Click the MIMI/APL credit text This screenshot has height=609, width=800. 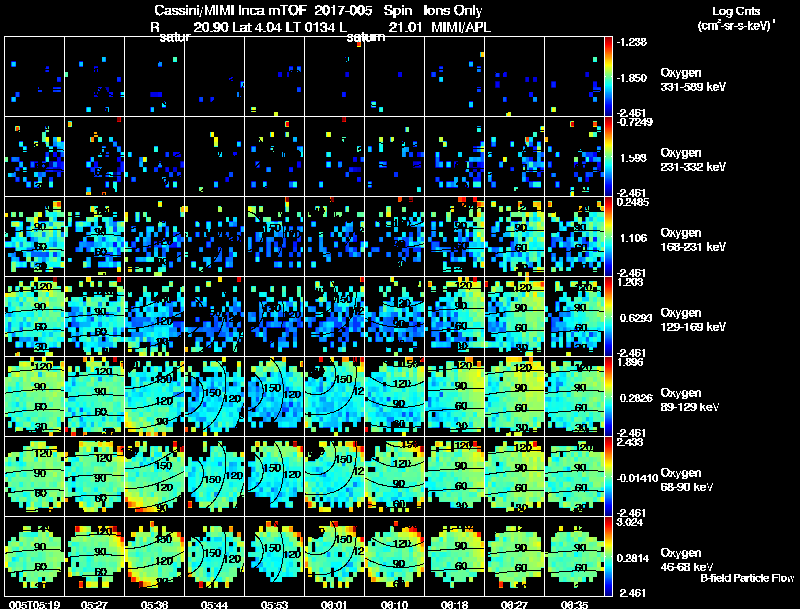point(461,28)
